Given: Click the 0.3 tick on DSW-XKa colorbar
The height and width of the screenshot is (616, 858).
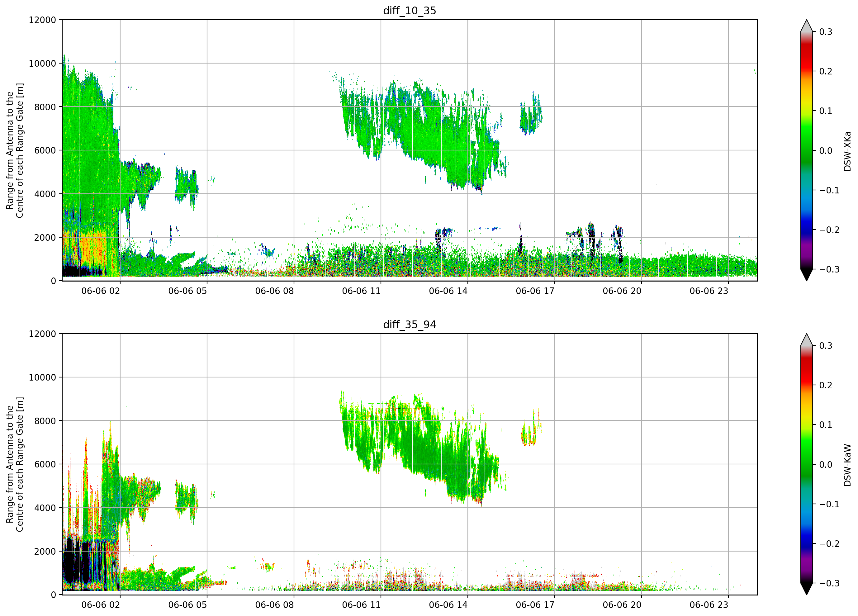Looking at the screenshot, I should tap(826, 32).
